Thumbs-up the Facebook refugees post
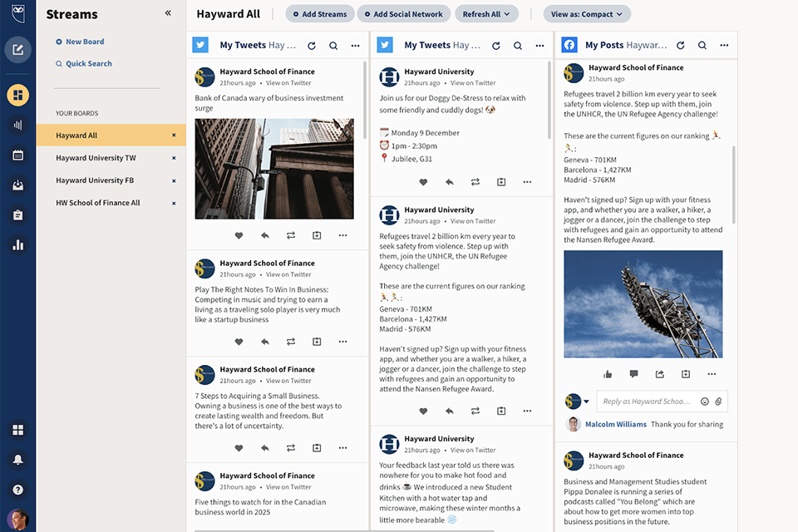The height and width of the screenshot is (532, 798). pos(608,374)
